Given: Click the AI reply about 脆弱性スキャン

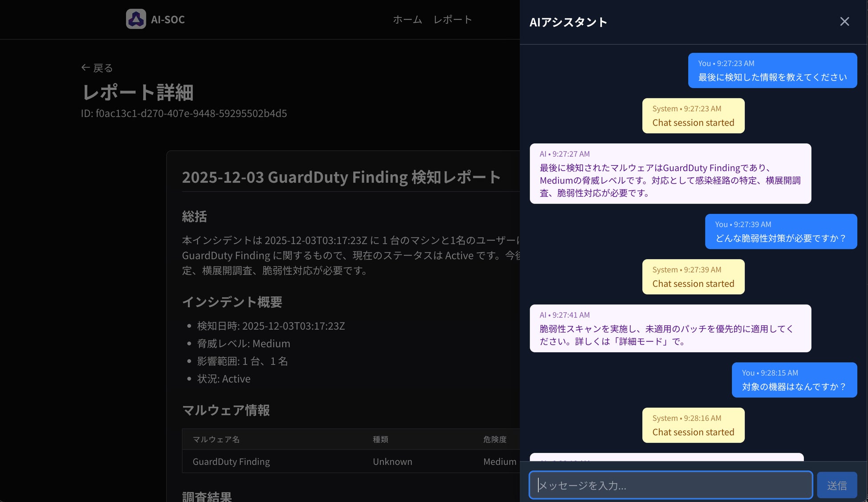Looking at the screenshot, I should pyautogui.click(x=670, y=329).
